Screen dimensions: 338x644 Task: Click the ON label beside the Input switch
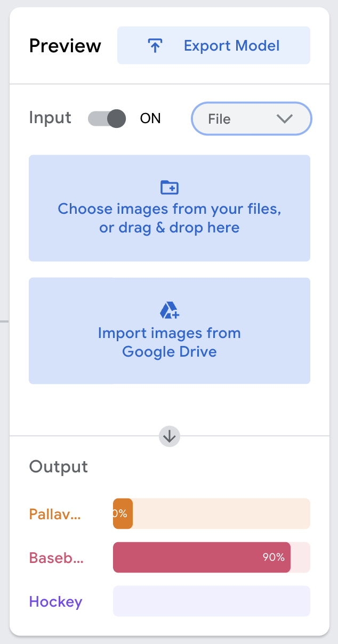pos(150,118)
